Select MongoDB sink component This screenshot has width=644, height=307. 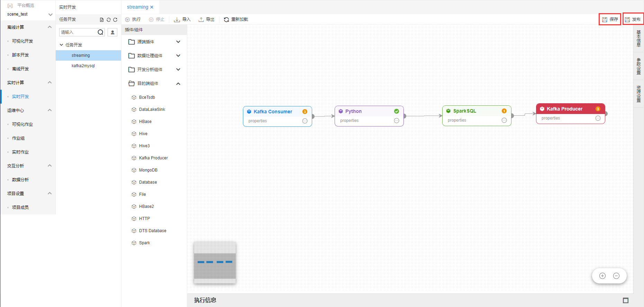(x=148, y=170)
